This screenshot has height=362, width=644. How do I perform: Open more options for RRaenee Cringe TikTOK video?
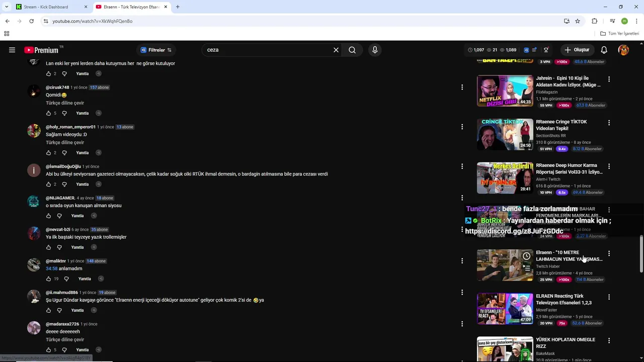[x=609, y=123]
